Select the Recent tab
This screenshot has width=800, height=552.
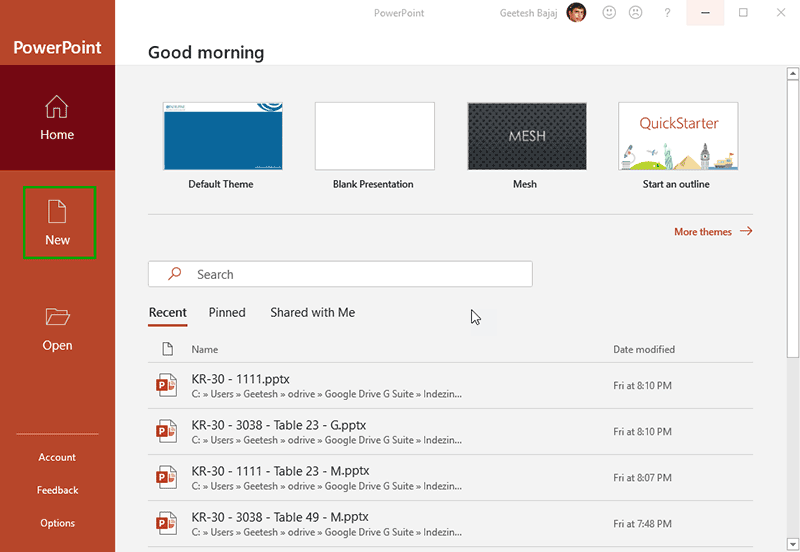167,312
